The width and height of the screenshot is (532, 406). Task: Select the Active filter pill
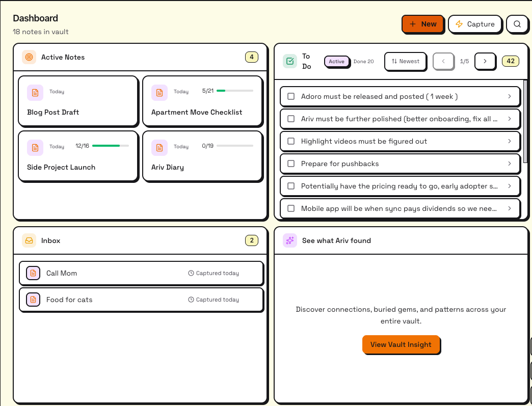tap(335, 61)
